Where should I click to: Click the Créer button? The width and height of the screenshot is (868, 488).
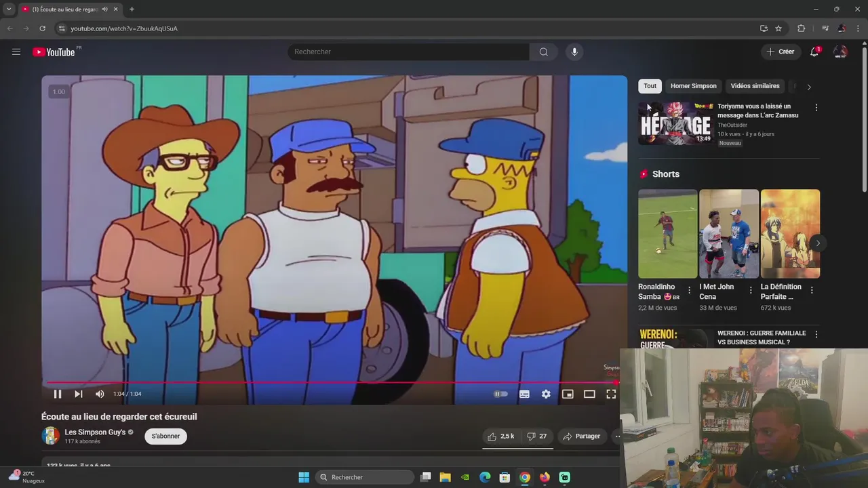[x=781, y=52]
